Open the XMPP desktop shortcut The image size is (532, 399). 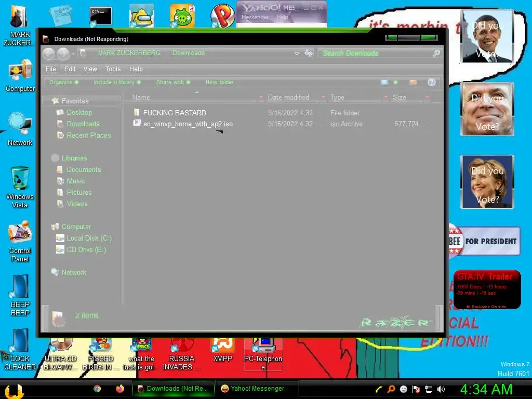point(222,351)
